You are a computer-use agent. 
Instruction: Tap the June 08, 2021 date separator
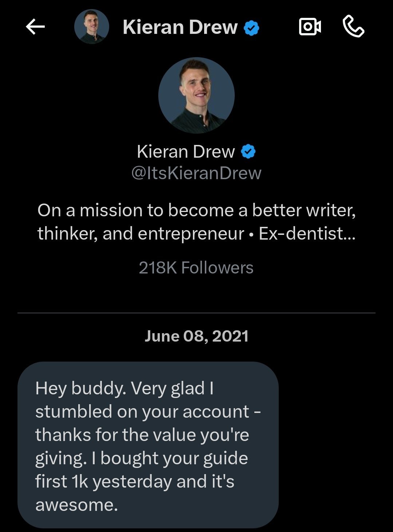tap(196, 336)
